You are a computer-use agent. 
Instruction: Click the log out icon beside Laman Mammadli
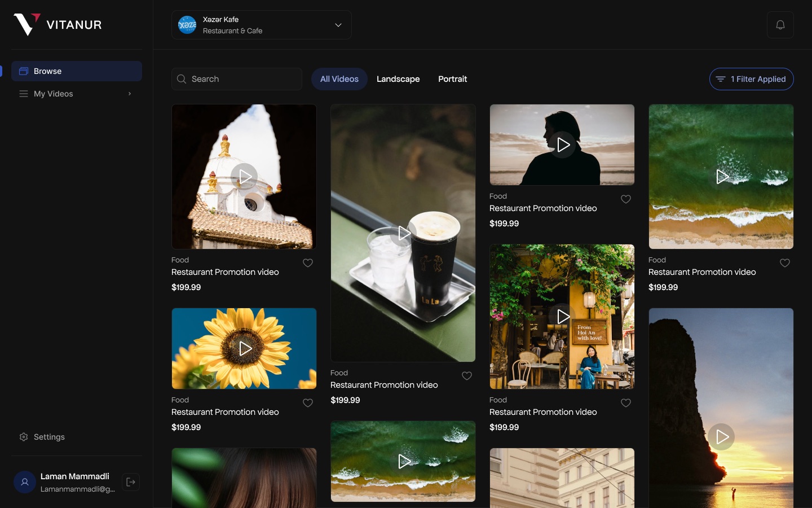(131, 482)
